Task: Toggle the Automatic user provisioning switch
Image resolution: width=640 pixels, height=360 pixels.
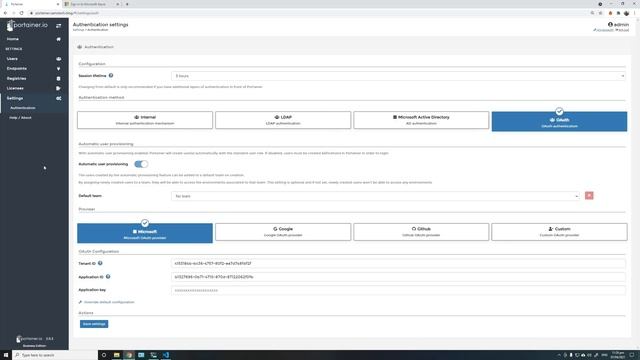Action: pyautogui.click(x=141, y=164)
